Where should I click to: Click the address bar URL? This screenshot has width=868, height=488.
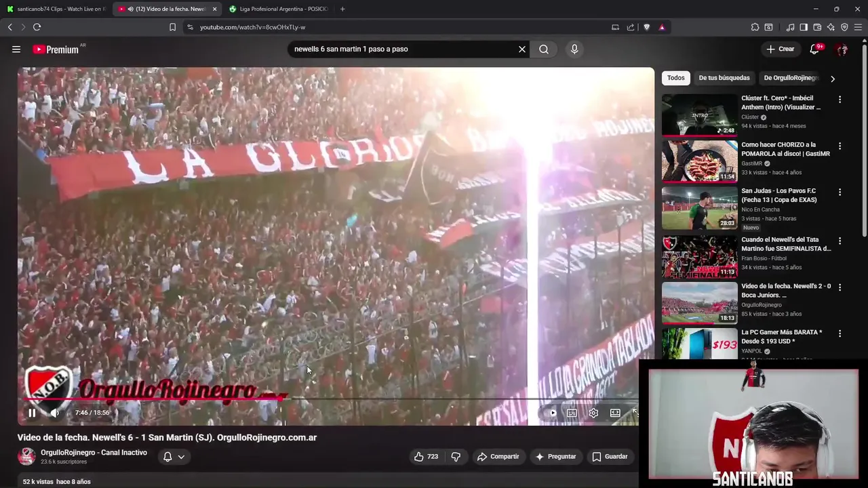252,27
